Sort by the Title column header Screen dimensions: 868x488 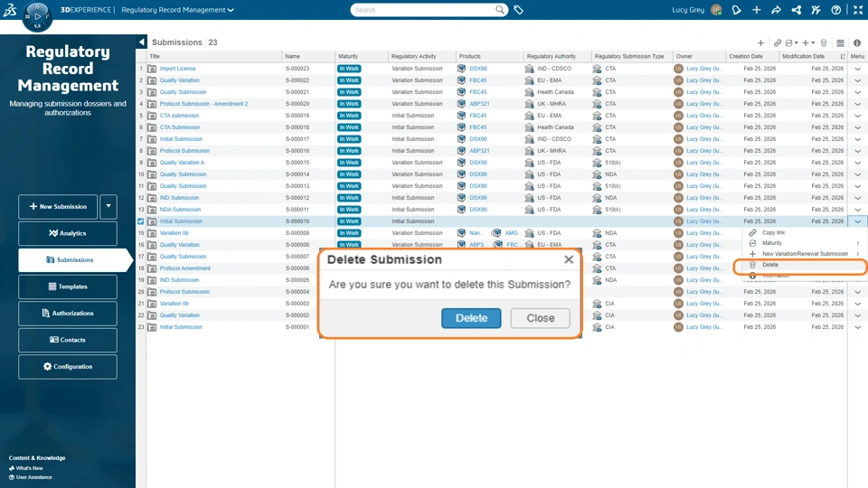(155, 56)
